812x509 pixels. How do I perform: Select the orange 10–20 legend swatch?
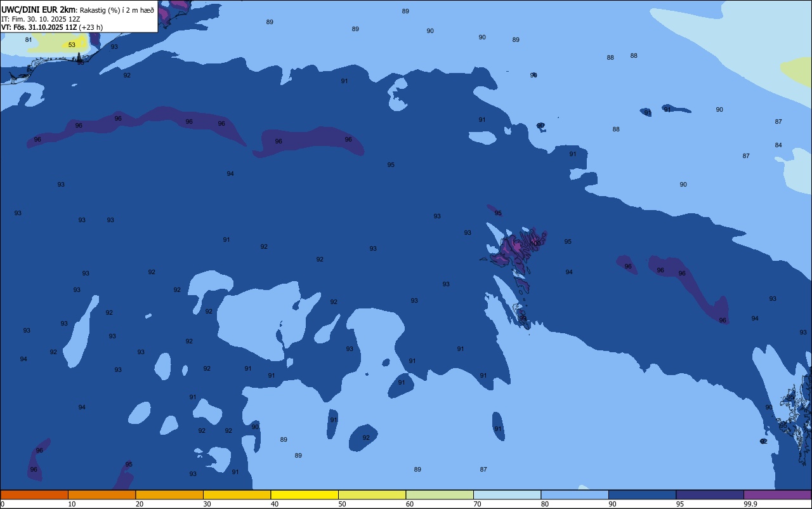[101, 494]
